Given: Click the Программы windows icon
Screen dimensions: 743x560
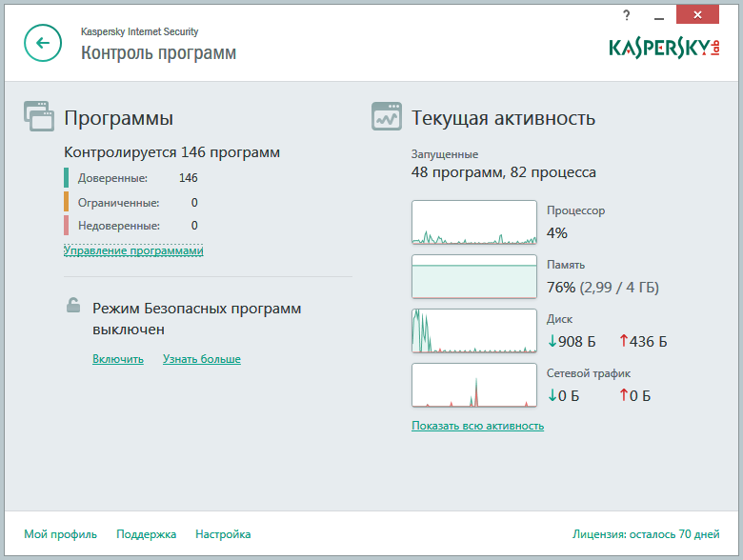Looking at the screenshot, I should pyautogui.click(x=39, y=116).
